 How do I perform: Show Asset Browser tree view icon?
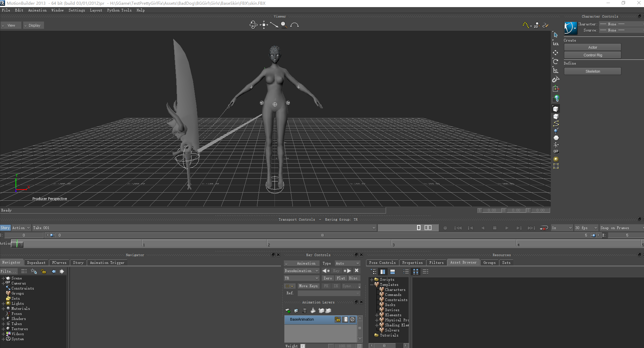[373, 272]
